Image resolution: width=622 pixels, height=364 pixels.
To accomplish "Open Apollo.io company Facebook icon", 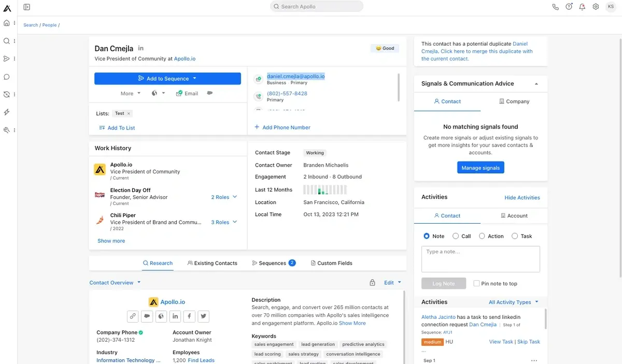I will point(189,316).
